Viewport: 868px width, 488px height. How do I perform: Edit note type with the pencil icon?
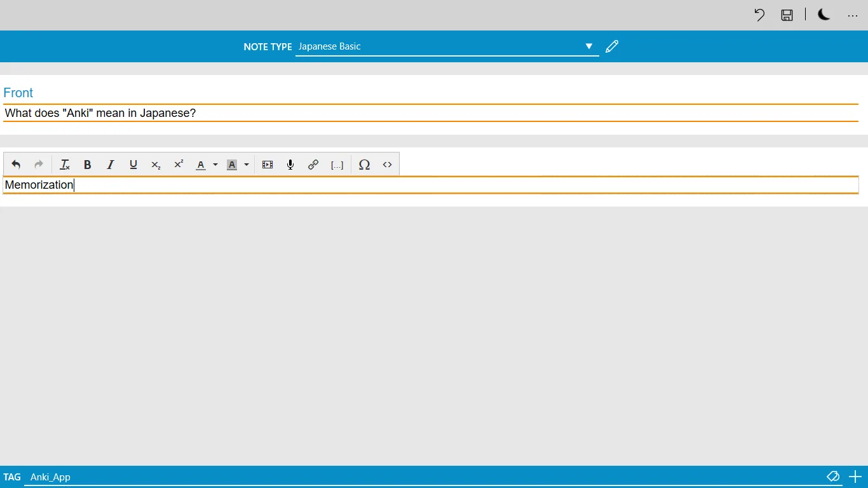click(x=612, y=46)
